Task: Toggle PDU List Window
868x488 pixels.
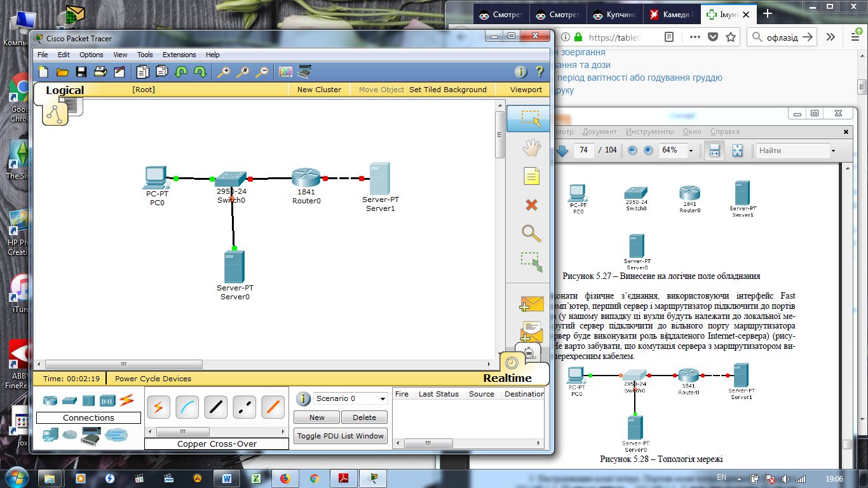Action: click(340, 436)
